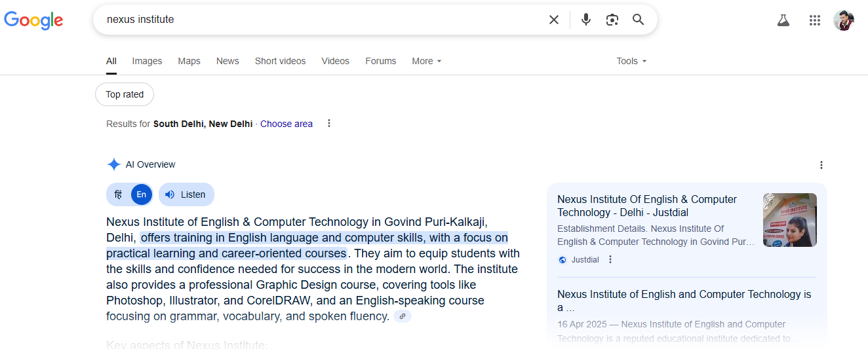Open the Justdial result thumbnail image

(790, 220)
